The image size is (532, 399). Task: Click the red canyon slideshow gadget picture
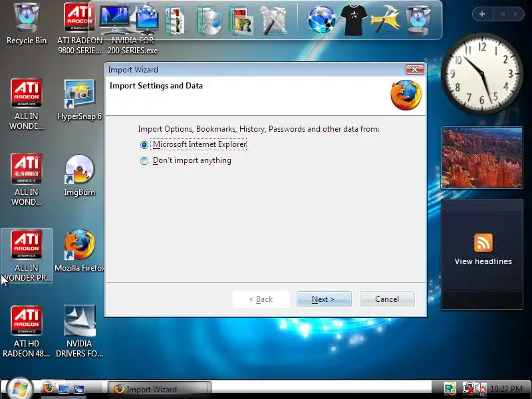pyautogui.click(x=481, y=158)
